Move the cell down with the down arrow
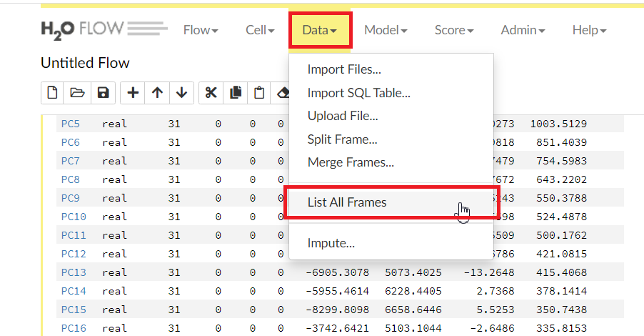644x336 pixels. (181, 92)
